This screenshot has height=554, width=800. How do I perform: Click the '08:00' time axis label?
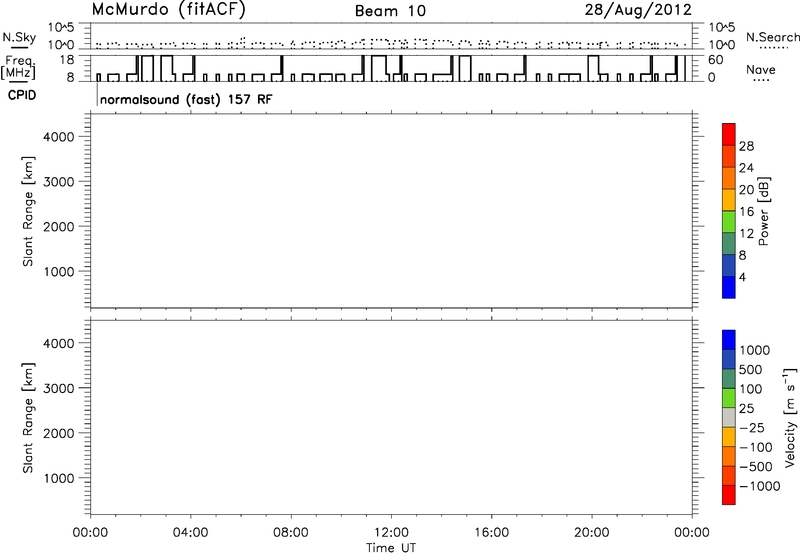pyautogui.click(x=291, y=533)
